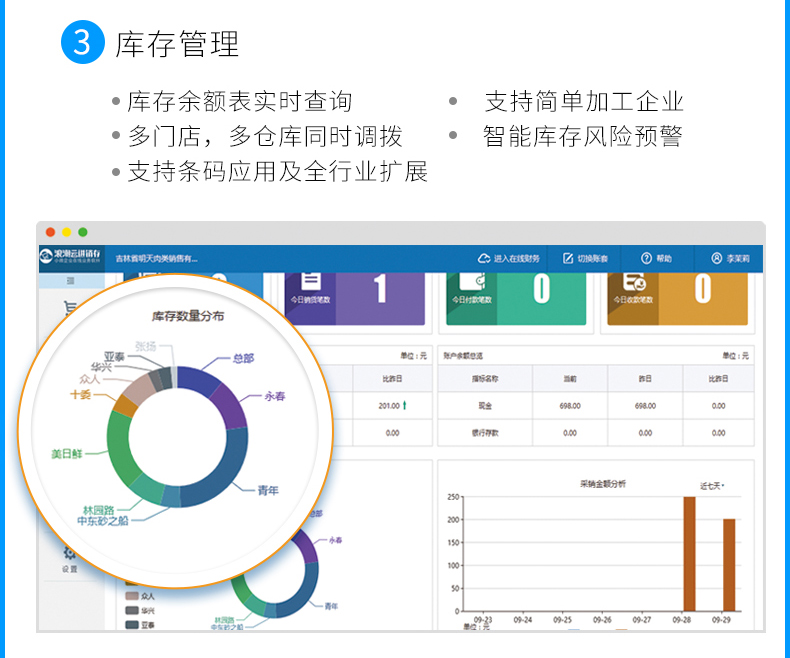Image resolution: width=790 pixels, height=658 pixels.
Task: Open 进入在线财务 cloud icon
Action: point(484,258)
